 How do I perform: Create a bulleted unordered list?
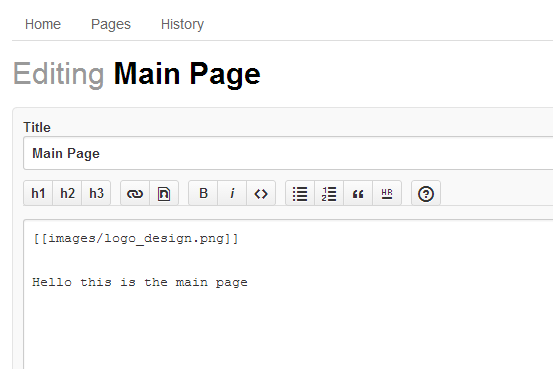(300, 193)
